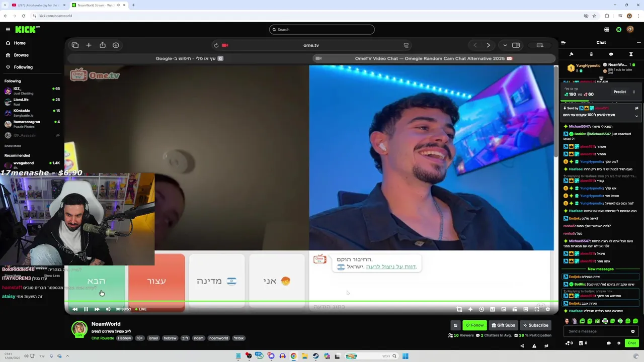
Task: Click the square icon button left of Follow
Action: click(x=455, y=325)
